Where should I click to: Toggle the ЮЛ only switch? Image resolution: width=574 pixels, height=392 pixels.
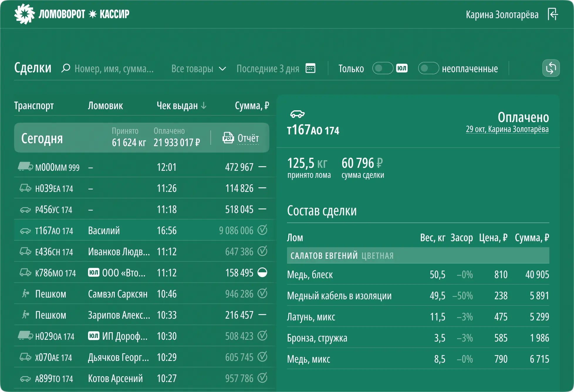pos(383,68)
